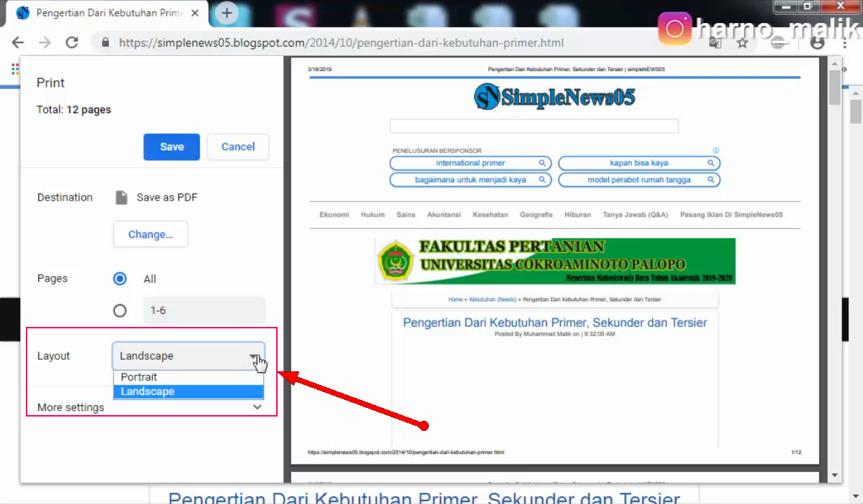Viewport: 863px width, 504px height.
Task: Click the apps grid icon in bookmarks bar
Action: coord(15,70)
